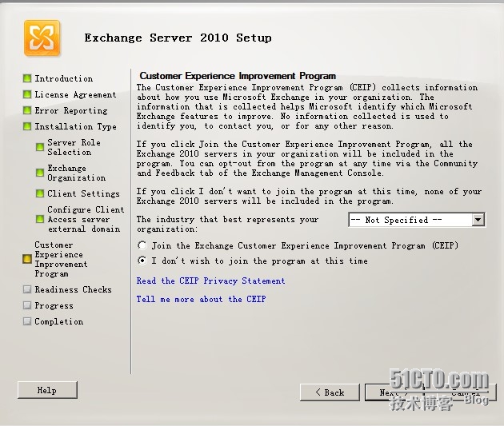Image resolution: width=504 pixels, height=426 pixels.
Task: Select the Progress step label
Action: point(54,305)
